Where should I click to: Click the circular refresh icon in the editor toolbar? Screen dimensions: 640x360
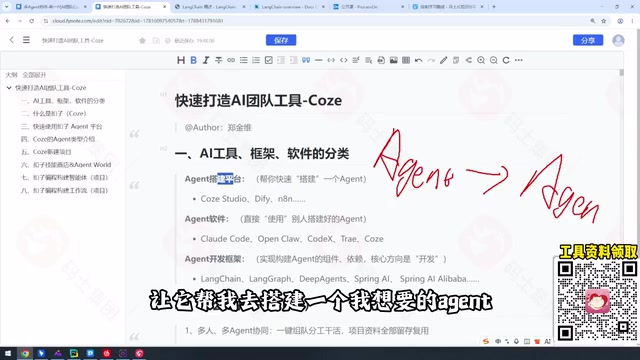[x=506, y=60]
